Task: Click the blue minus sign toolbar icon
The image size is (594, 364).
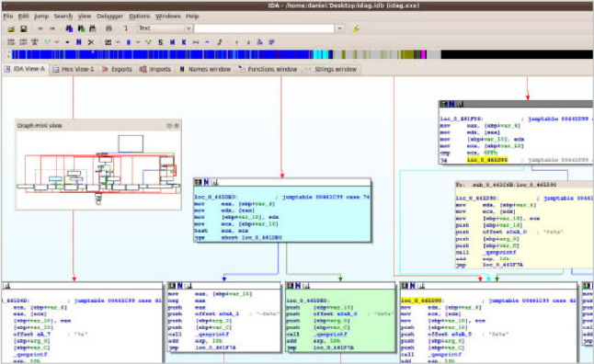Action: tap(207, 42)
